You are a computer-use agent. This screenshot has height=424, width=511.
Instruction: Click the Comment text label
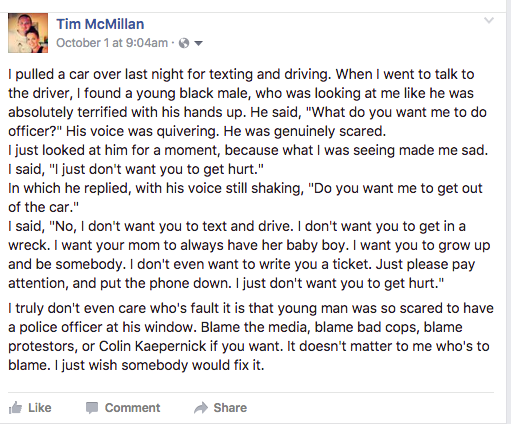pyautogui.click(x=132, y=408)
